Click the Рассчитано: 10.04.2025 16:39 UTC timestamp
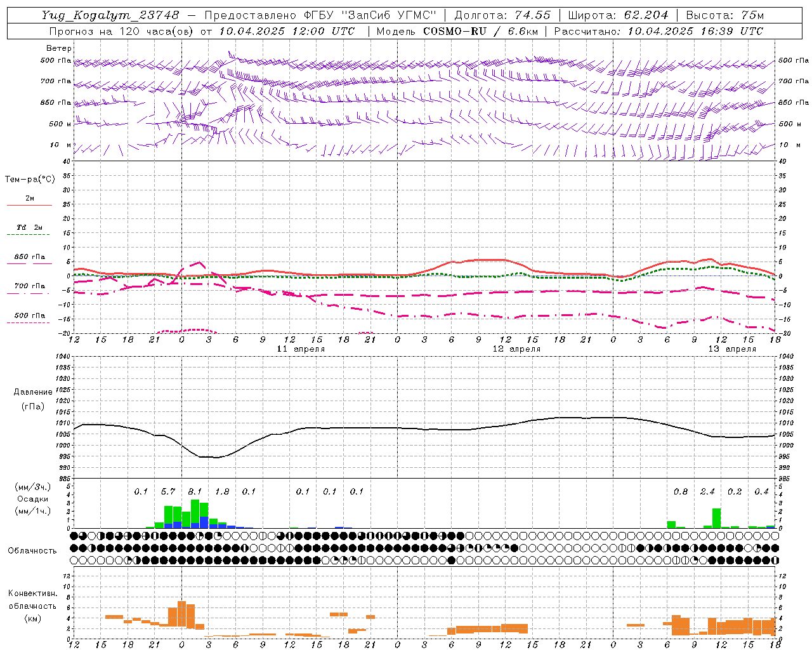812x650 pixels. pos(658,31)
